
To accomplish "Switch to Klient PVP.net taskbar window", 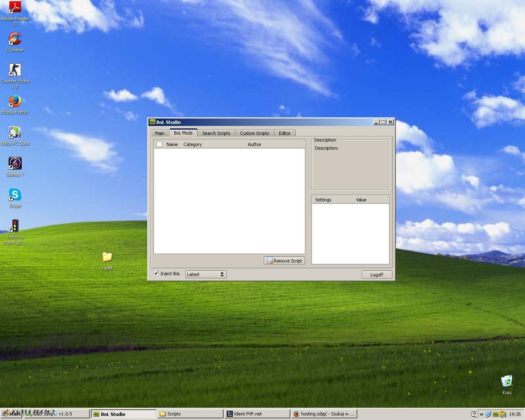I will pyautogui.click(x=257, y=414).
